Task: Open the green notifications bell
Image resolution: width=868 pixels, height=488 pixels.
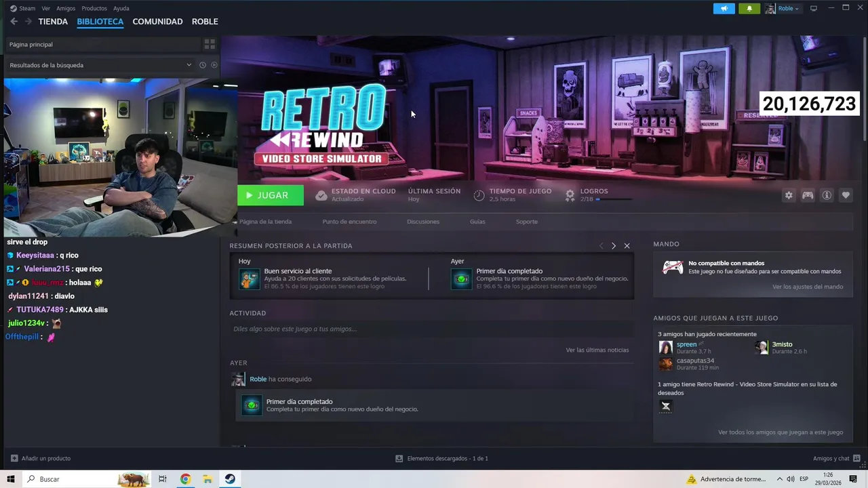Action: [749, 8]
